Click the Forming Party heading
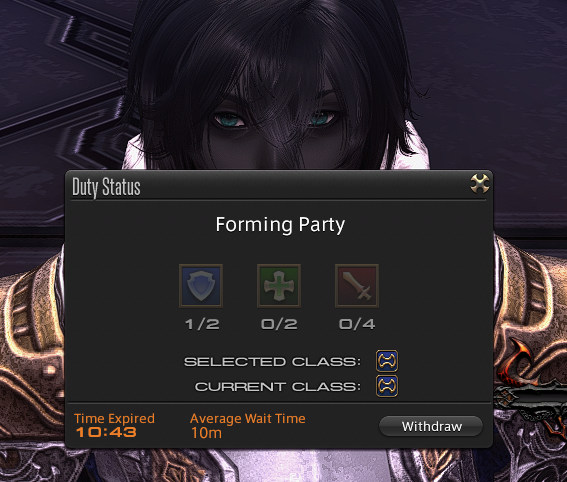The height and width of the screenshot is (482, 567). click(280, 225)
